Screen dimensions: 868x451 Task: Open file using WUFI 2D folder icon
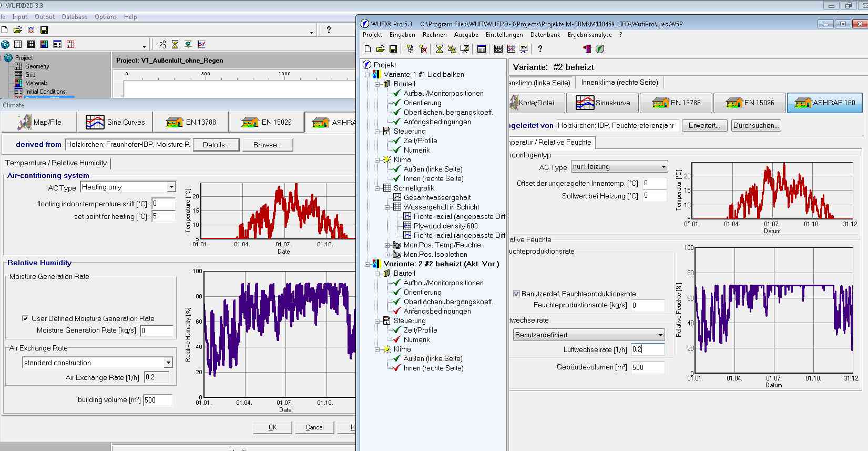(x=17, y=30)
